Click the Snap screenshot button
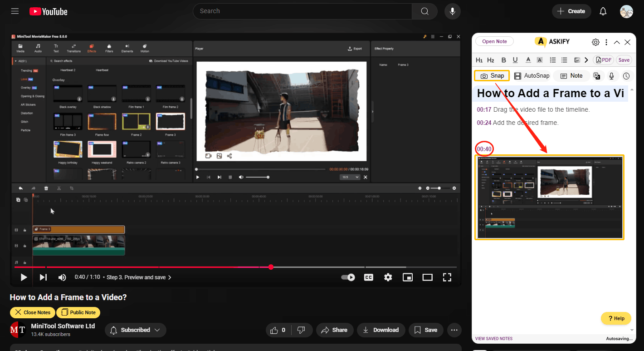The width and height of the screenshot is (644, 351). pos(492,76)
